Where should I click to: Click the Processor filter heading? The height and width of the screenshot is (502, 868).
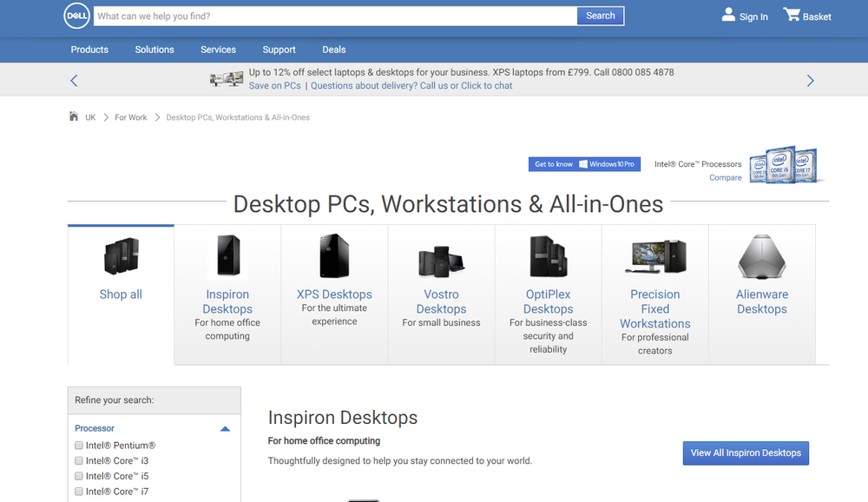95,428
